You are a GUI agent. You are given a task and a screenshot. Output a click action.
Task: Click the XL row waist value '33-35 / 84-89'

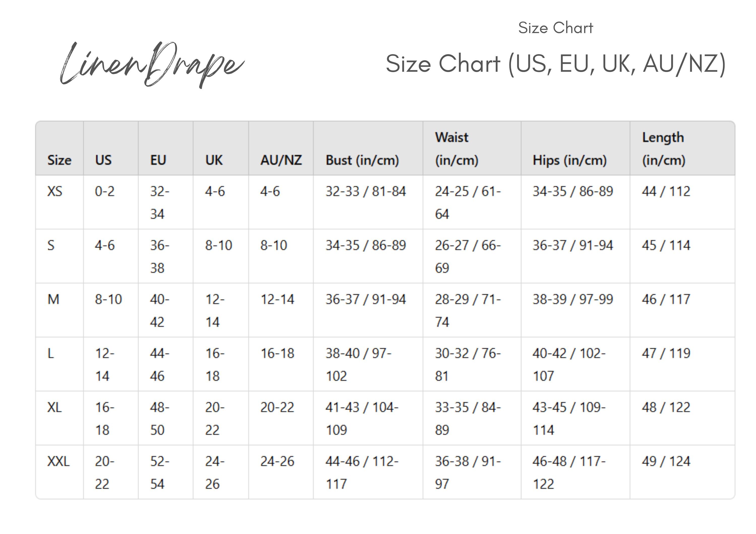click(x=467, y=418)
